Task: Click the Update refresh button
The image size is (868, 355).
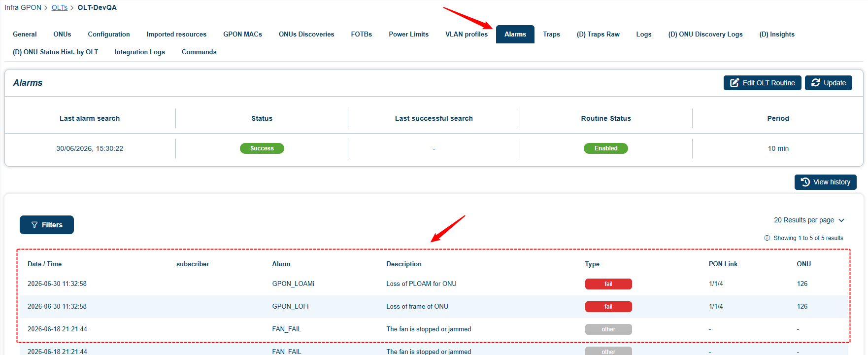Action: click(x=829, y=83)
